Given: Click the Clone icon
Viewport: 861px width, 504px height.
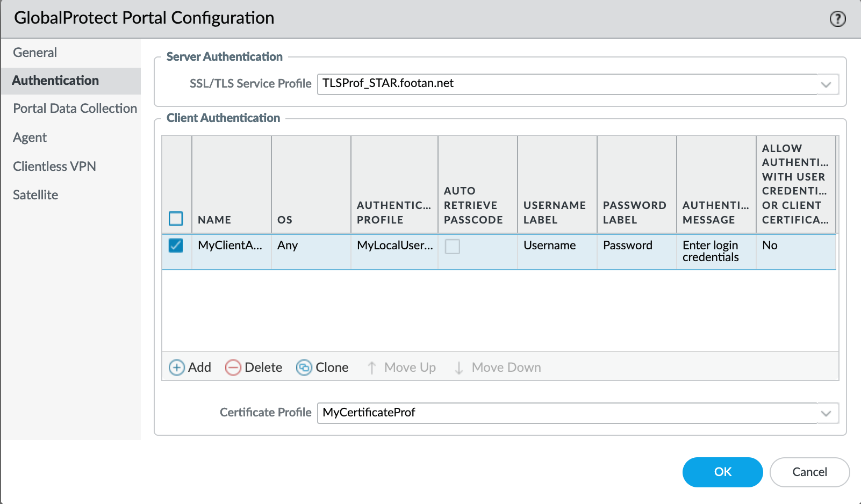Looking at the screenshot, I should pyautogui.click(x=304, y=368).
